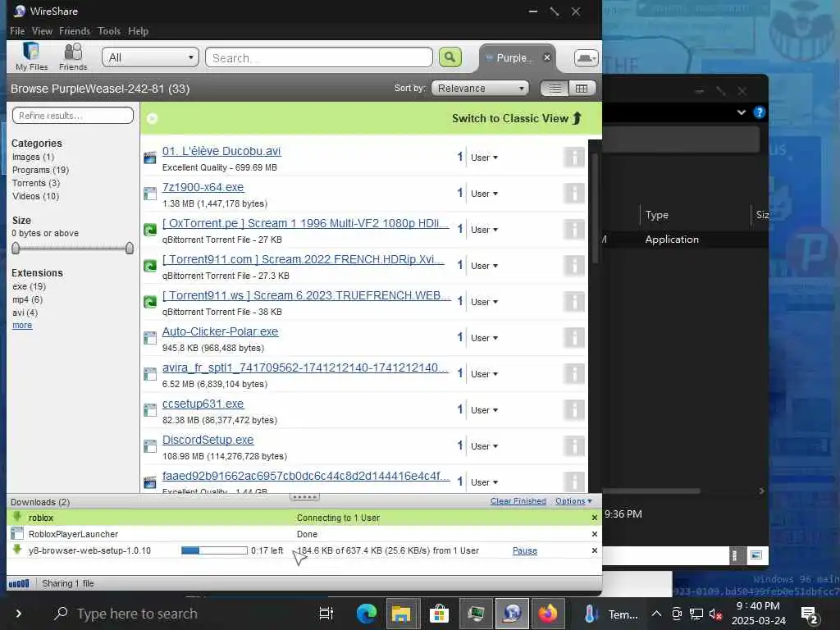Screen dimensions: 840x630
Task: Expand User menu for 7z1900-x64.exe
Action: (x=484, y=194)
